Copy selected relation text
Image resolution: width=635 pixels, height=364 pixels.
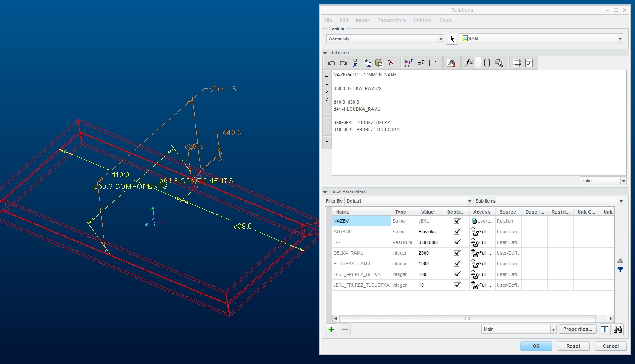(367, 63)
